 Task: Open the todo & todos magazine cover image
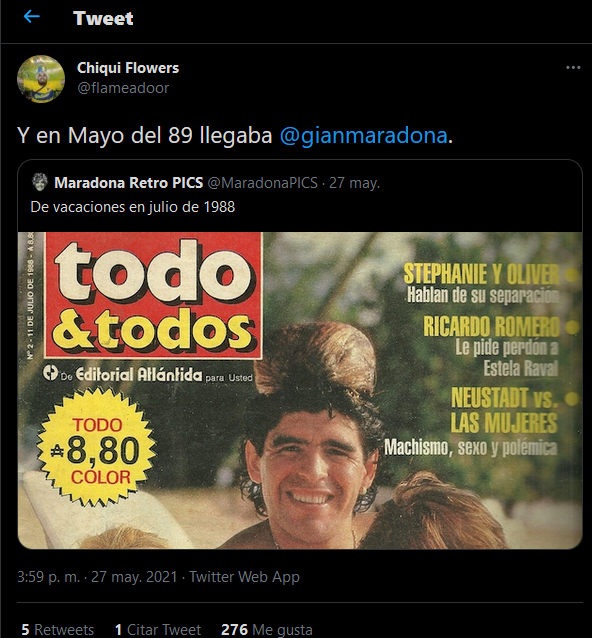[x=300, y=390]
